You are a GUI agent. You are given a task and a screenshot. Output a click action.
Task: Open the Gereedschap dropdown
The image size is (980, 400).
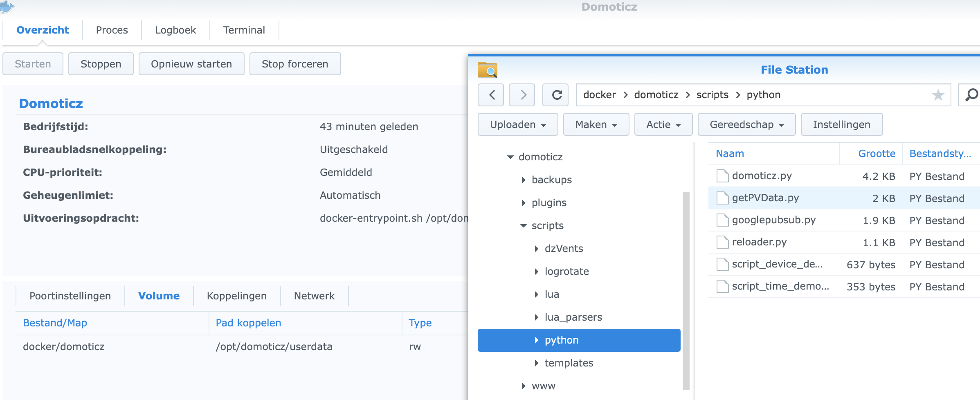point(746,124)
